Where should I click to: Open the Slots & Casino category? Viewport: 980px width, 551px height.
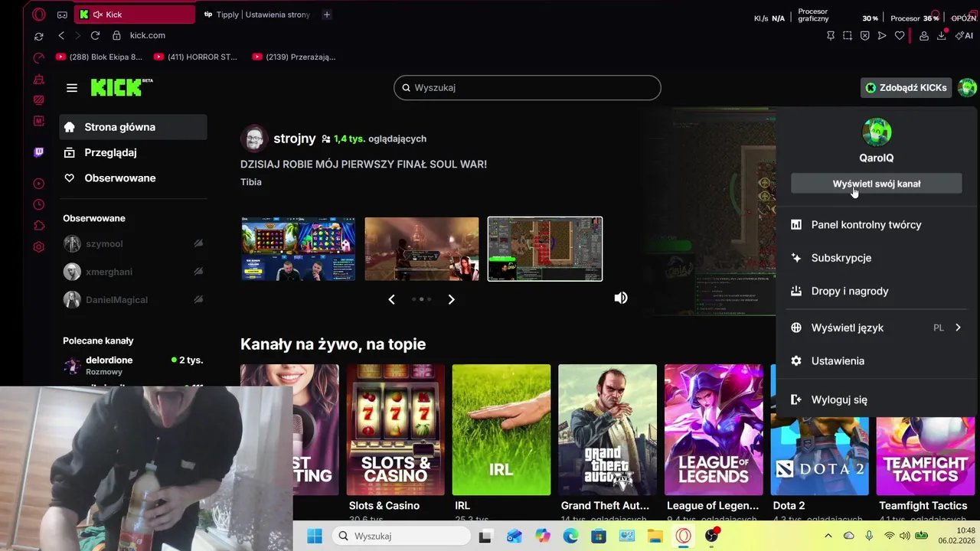point(396,430)
